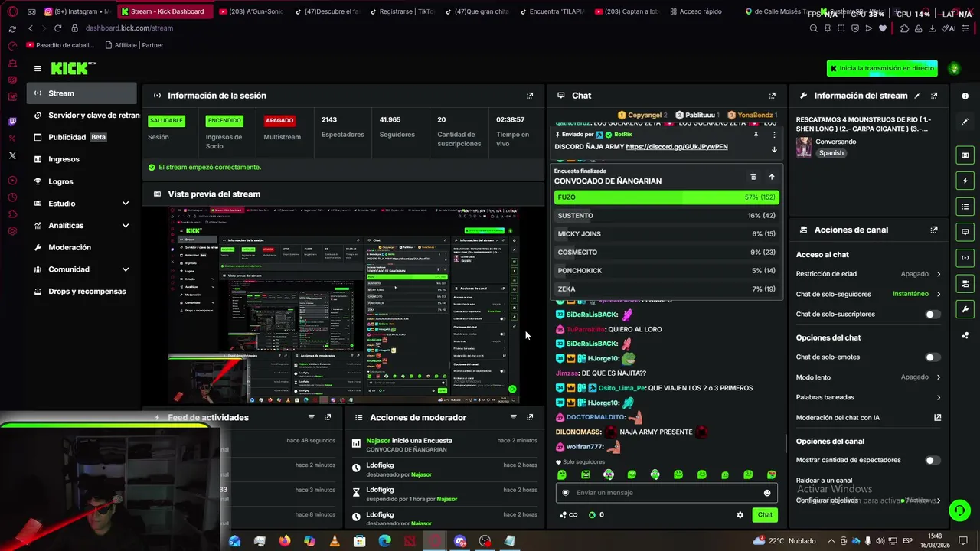Toggle the list icon in the right rail
The height and width of the screenshot is (551, 980).
click(965, 207)
